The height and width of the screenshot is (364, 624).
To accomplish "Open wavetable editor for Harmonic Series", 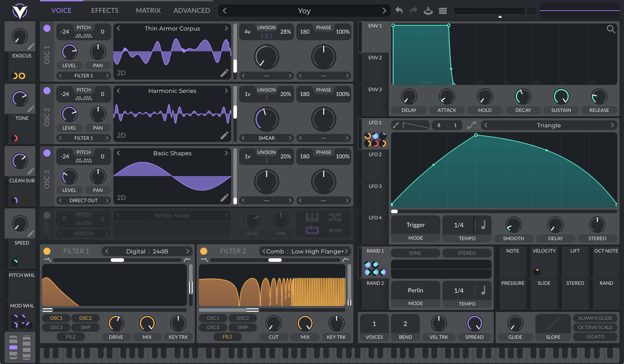I will [x=225, y=135].
